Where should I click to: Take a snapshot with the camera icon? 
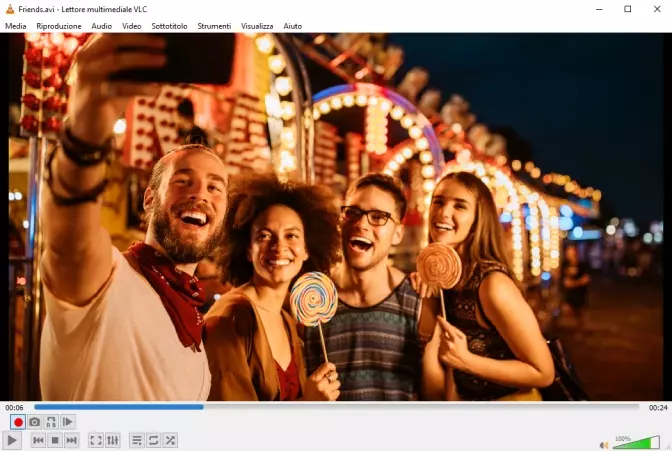[35, 422]
